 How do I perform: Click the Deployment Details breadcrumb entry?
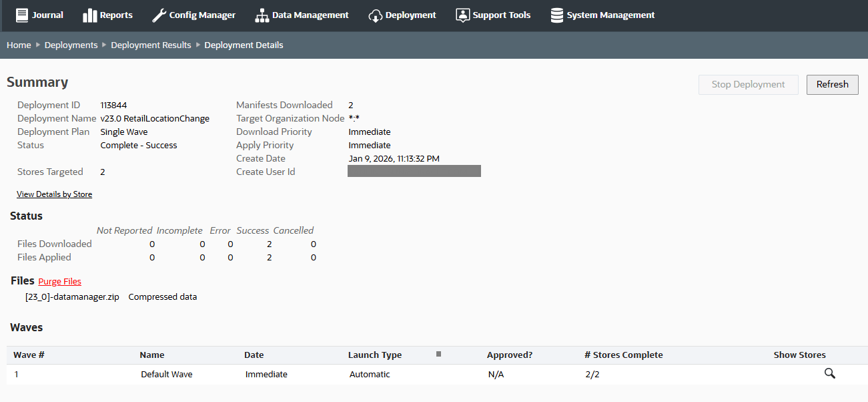point(244,45)
